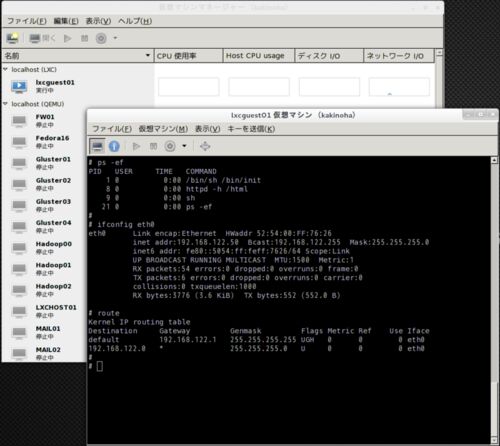Open shutdown dropdown arrow in lxcguest01 toolbar
The width and height of the screenshot is (500, 446).
click(x=184, y=146)
